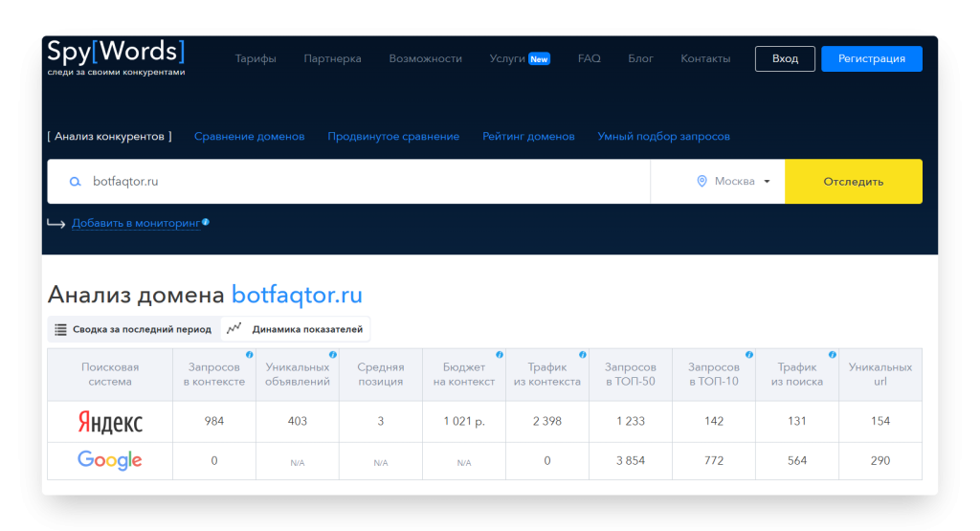The width and height of the screenshot is (980, 531).
Task: Follow the 'Добавить в мониторинг' link
Action: [136, 223]
